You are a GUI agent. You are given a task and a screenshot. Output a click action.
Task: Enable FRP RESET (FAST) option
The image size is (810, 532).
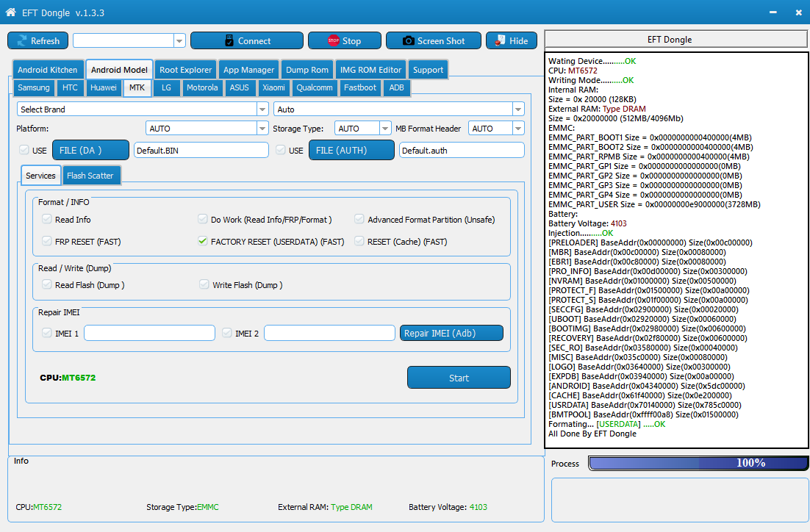coord(47,241)
